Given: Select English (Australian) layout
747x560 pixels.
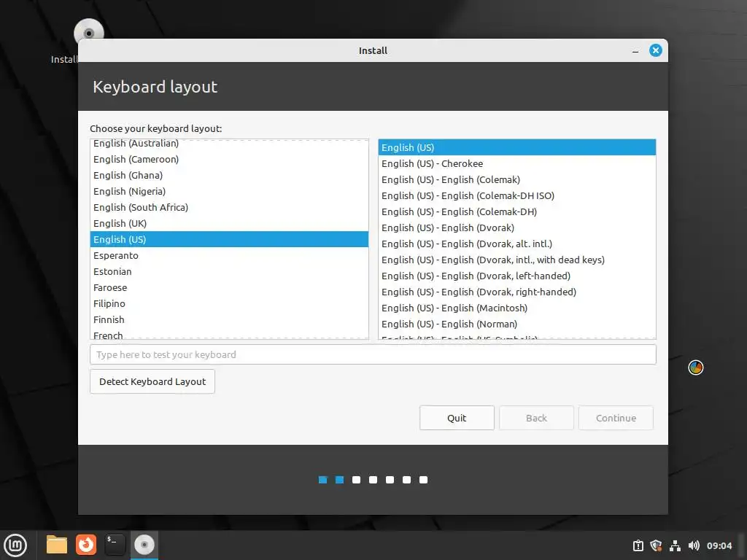Looking at the screenshot, I should [x=229, y=144].
